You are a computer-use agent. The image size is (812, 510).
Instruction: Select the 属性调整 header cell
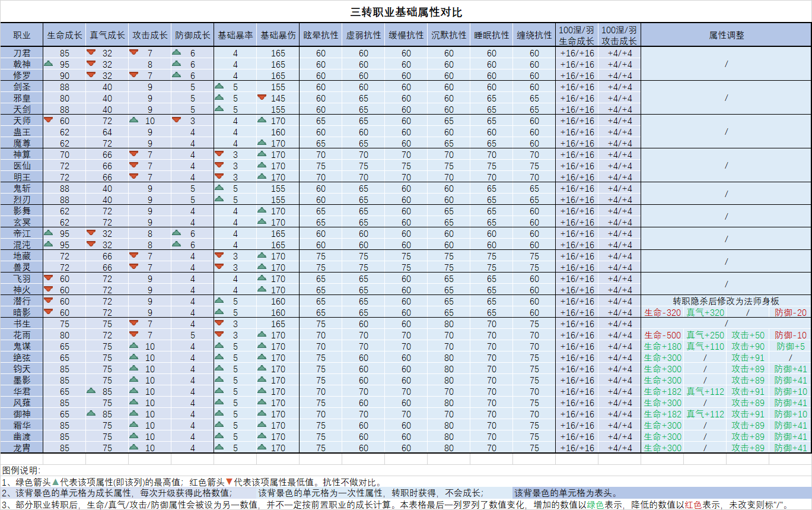pos(727,35)
